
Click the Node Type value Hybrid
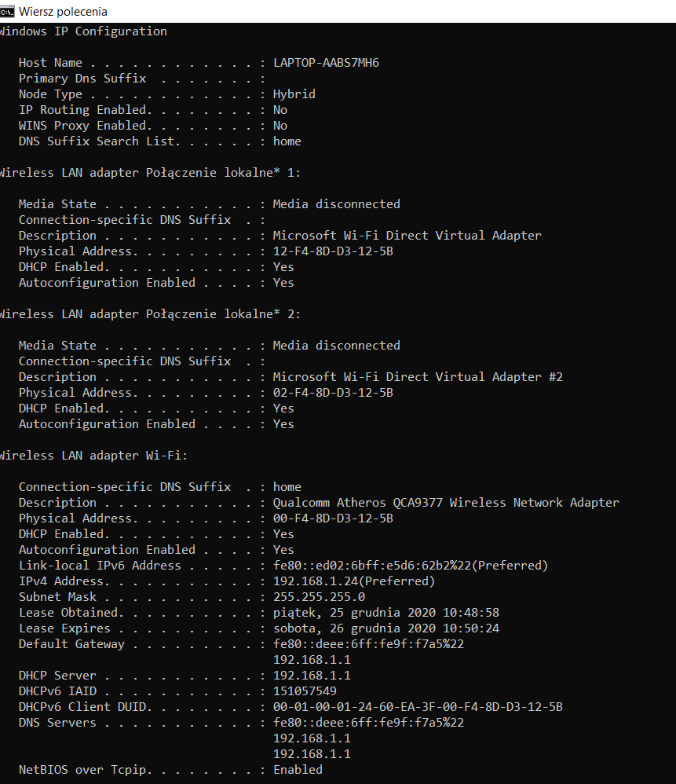tap(294, 94)
